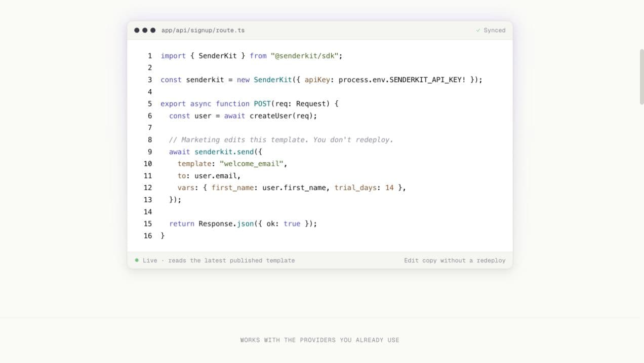
Task: Click the page vertical scrollbar thumb
Action: coord(641,77)
